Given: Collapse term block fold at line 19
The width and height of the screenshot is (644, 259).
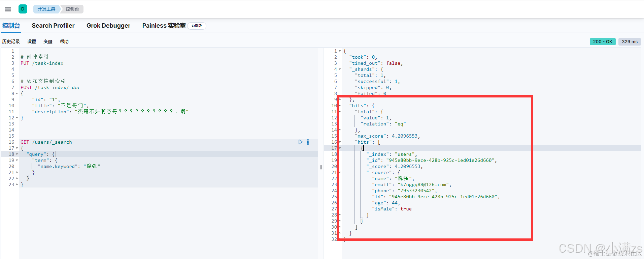Looking at the screenshot, I should point(17,160).
